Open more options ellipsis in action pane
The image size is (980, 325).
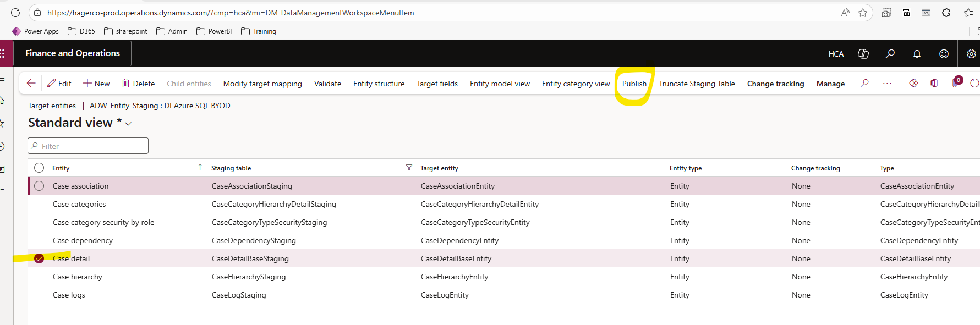[x=887, y=84]
